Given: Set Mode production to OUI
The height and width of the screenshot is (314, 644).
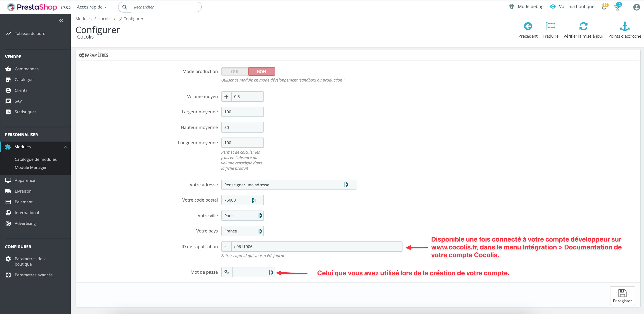Looking at the screenshot, I should (235, 72).
